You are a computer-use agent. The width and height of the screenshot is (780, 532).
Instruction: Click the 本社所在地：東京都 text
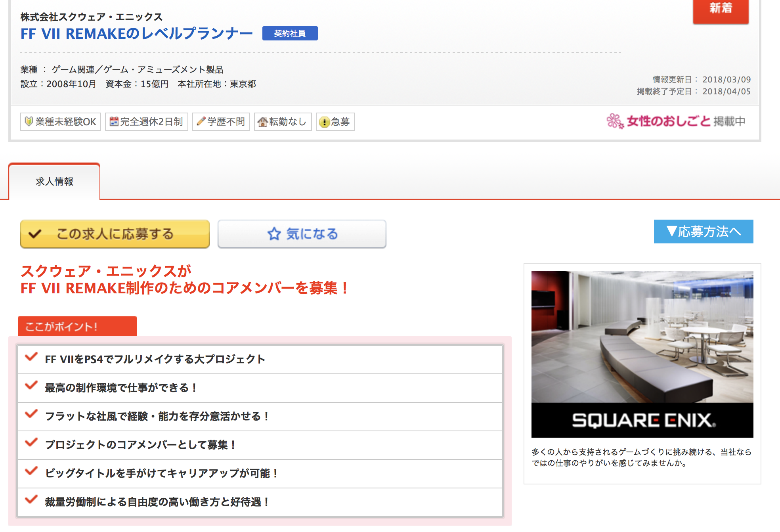coord(217,84)
